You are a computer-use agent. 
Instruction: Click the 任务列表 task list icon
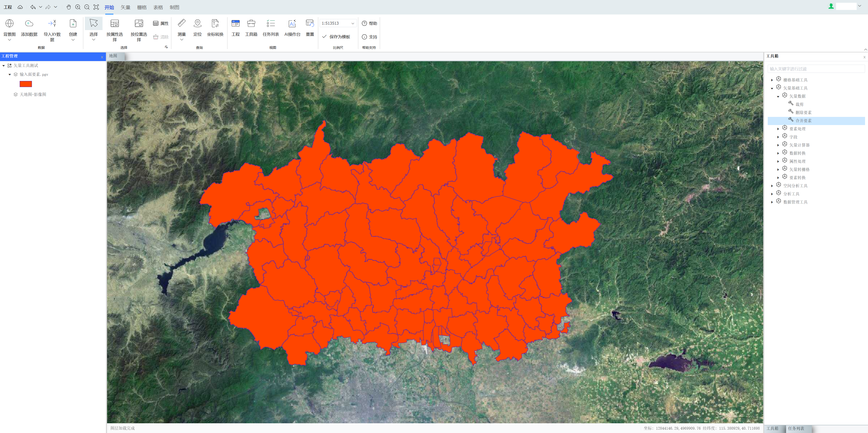270,24
